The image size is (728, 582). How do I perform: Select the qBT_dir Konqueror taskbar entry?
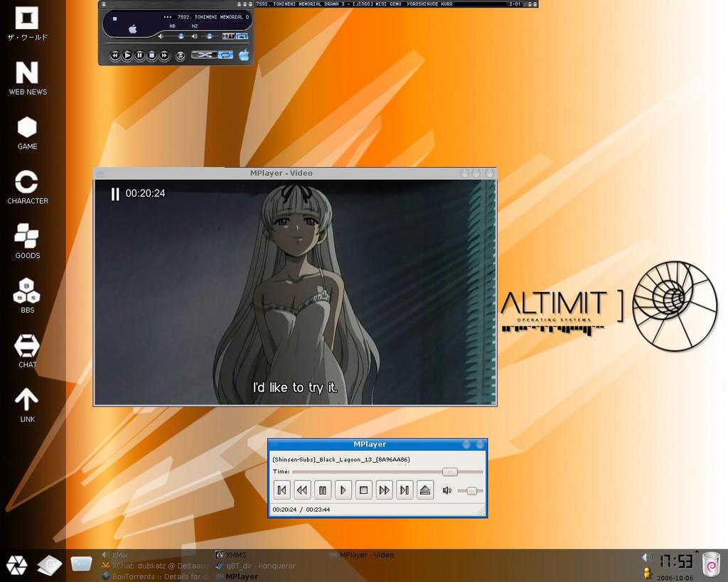pyautogui.click(x=260, y=566)
